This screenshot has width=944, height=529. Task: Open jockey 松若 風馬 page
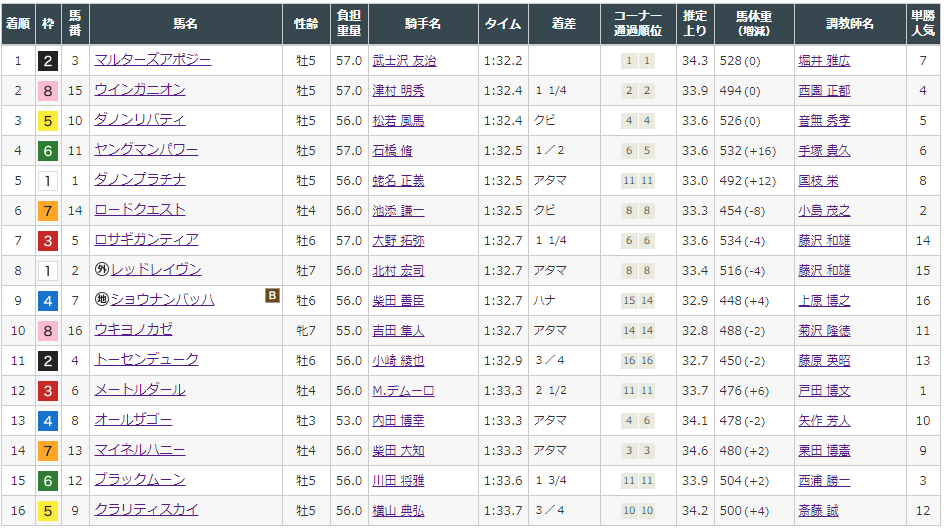[399, 121]
